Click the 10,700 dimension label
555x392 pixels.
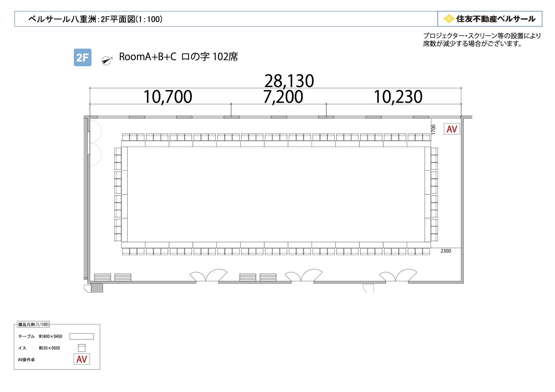click(x=168, y=97)
